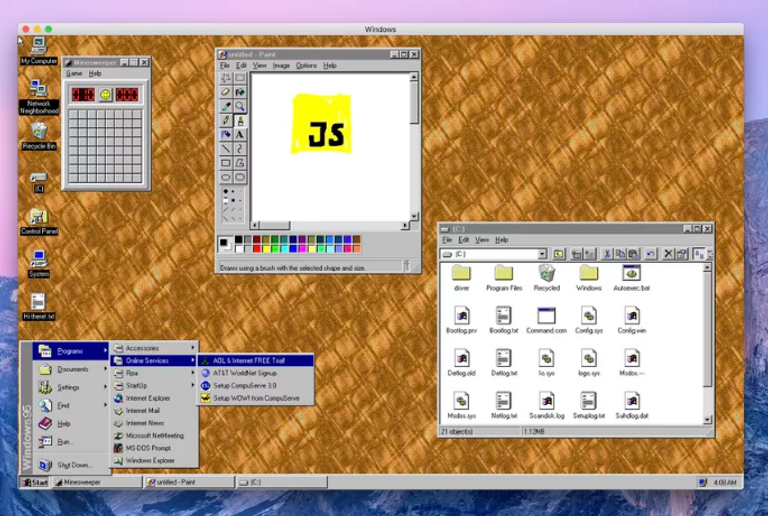The height and width of the screenshot is (516, 768).
Task: Select Autoexec.bat file icon in C: window
Action: coord(631,274)
